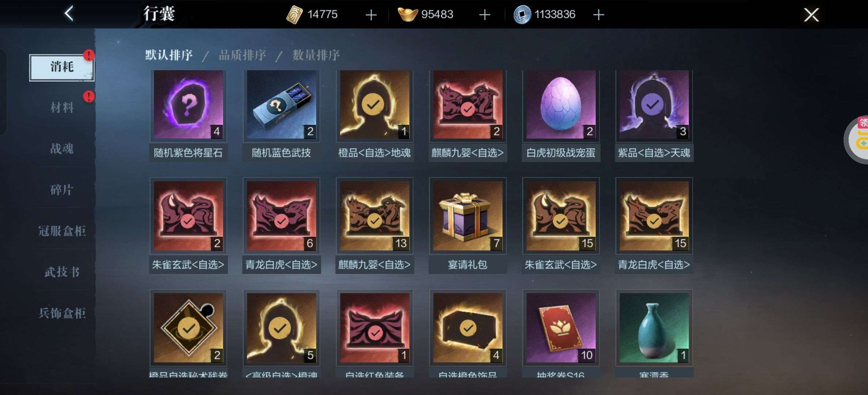
Task: Sort items by 数量排序
Action: [x=316, y=55]
